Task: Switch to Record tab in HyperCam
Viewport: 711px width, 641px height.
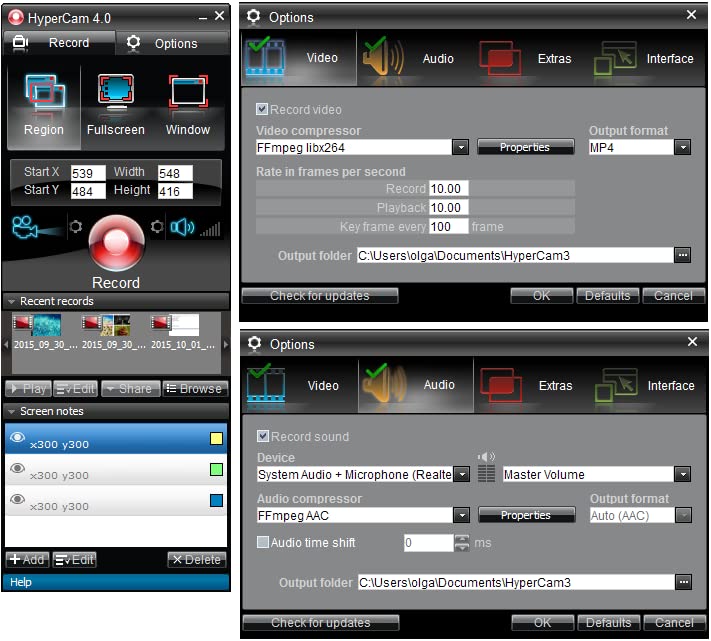Action: click(59, 43)
